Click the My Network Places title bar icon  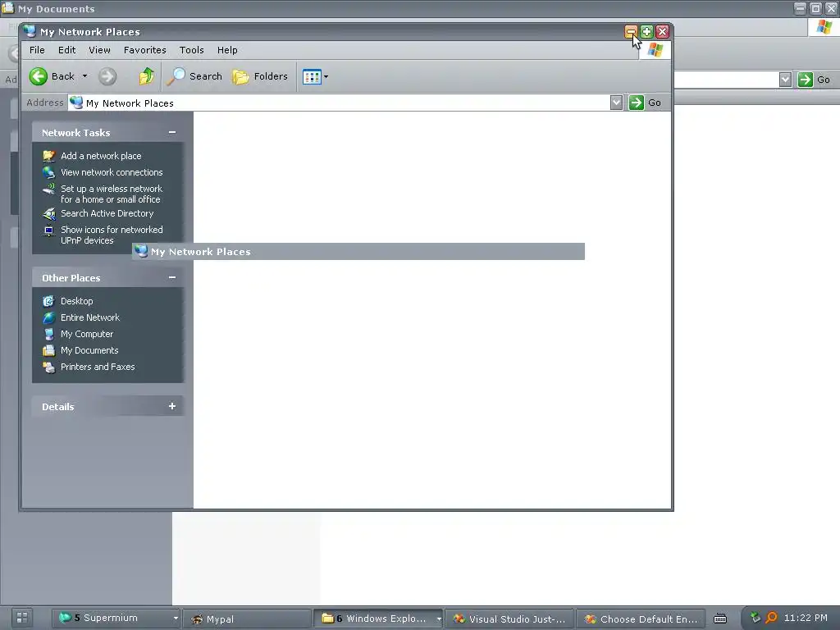coord(30,32)
